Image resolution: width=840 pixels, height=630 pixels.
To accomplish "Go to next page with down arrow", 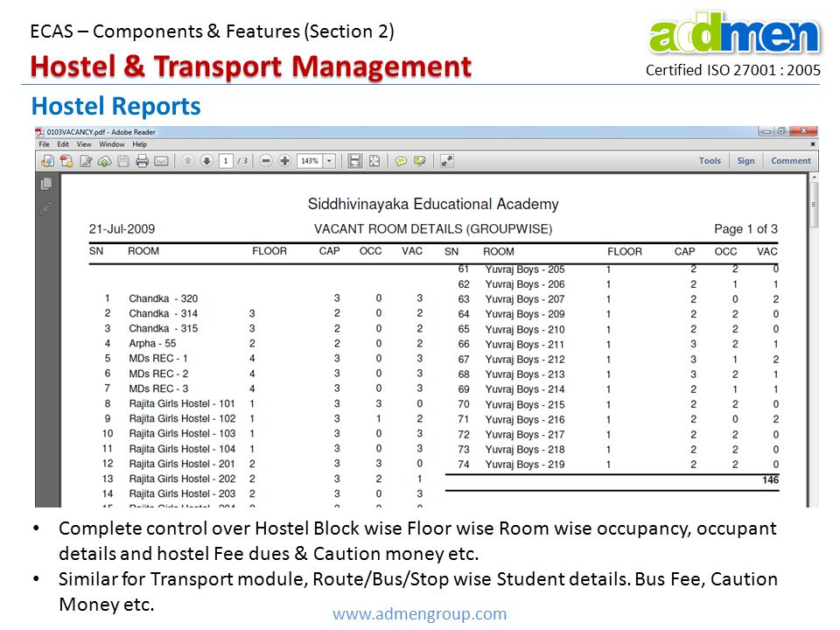I will 206,161.
